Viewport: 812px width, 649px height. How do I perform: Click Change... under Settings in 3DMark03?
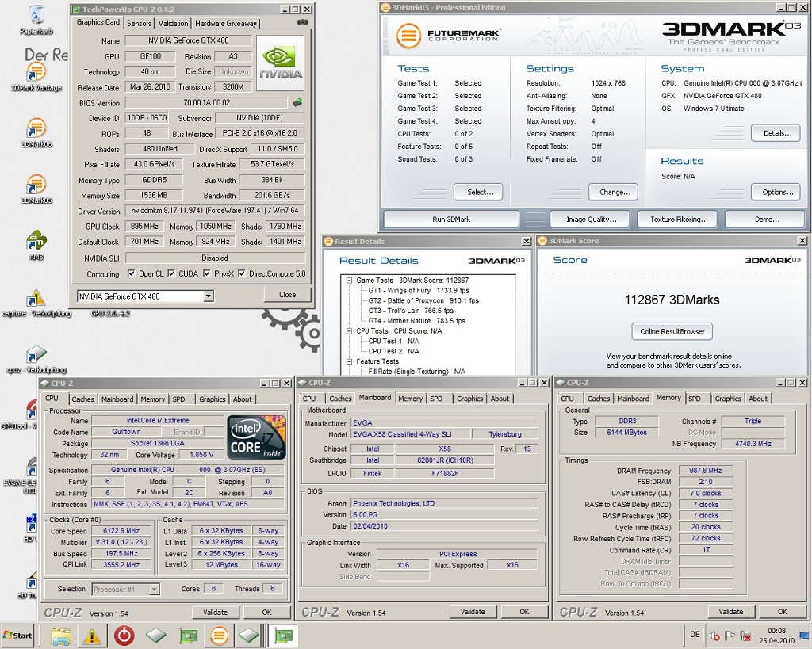(x=615, y=192)
